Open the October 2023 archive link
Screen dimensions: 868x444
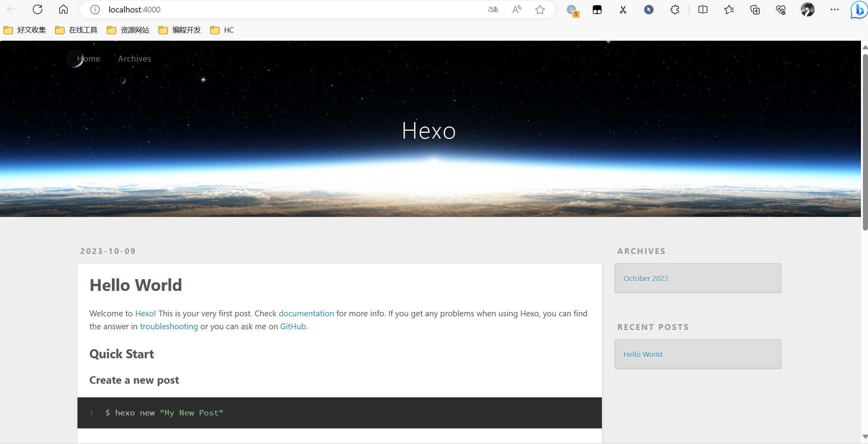645,278
